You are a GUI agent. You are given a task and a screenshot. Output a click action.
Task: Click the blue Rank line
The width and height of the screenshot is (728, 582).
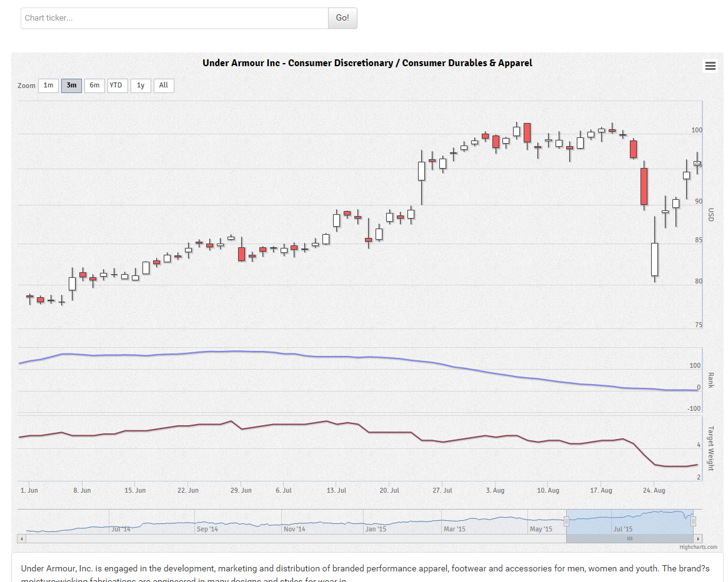pos(357,357)
